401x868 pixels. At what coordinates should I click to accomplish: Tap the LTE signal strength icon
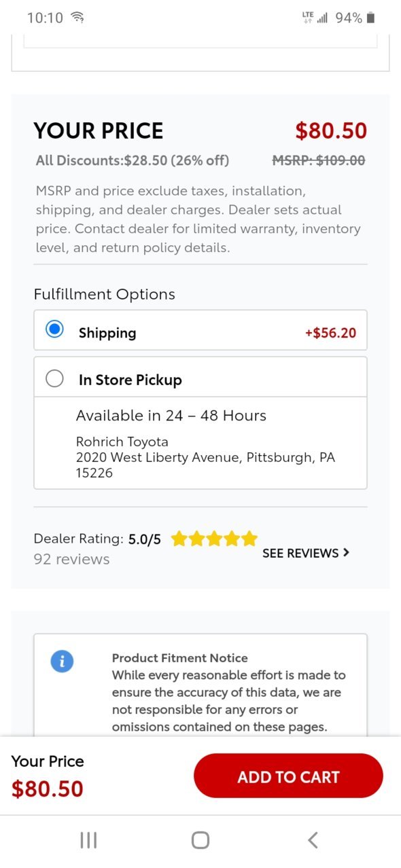click(315, 18)
